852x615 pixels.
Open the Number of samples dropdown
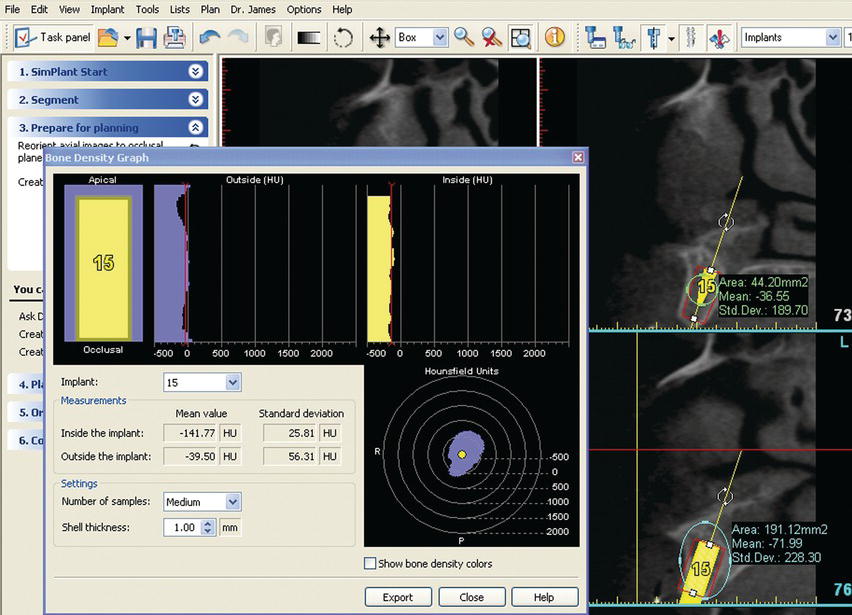(x=233, y=502)
